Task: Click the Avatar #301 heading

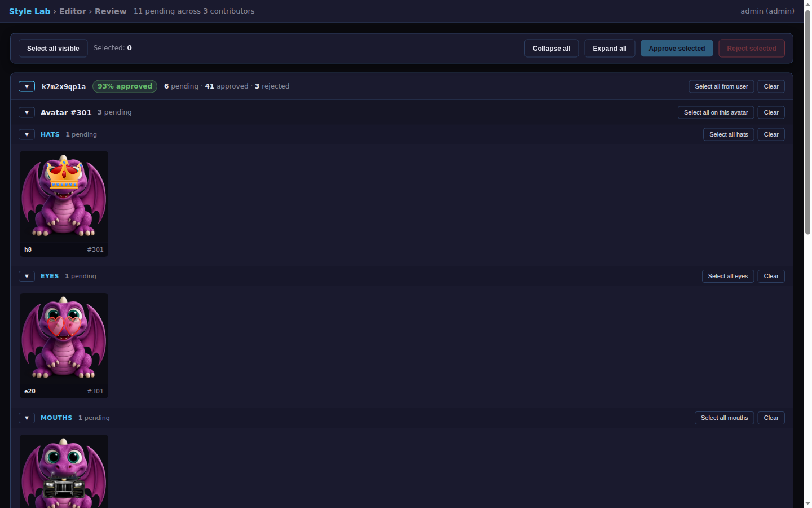Action: pyautogui.click(x=66, y=113)
